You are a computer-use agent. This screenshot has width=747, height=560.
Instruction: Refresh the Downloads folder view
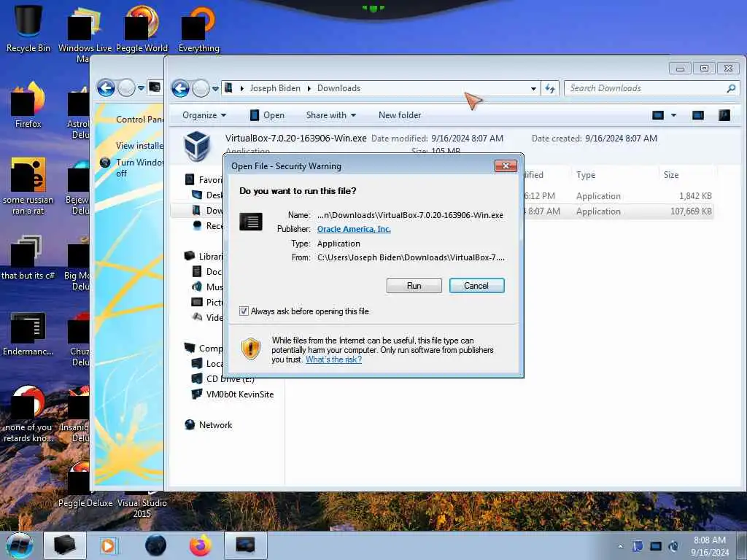pyautogui.click(x=550, y=88)
